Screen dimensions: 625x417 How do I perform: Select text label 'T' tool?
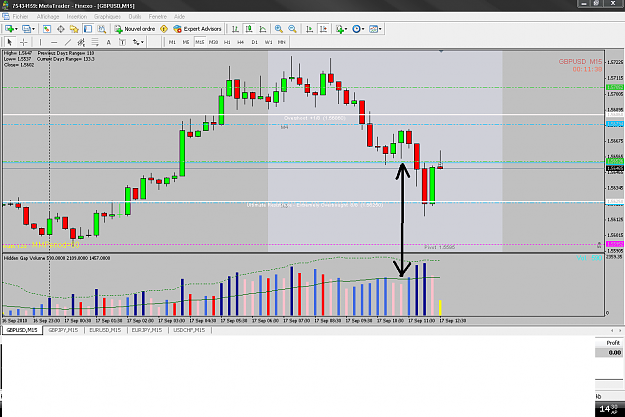122,42
